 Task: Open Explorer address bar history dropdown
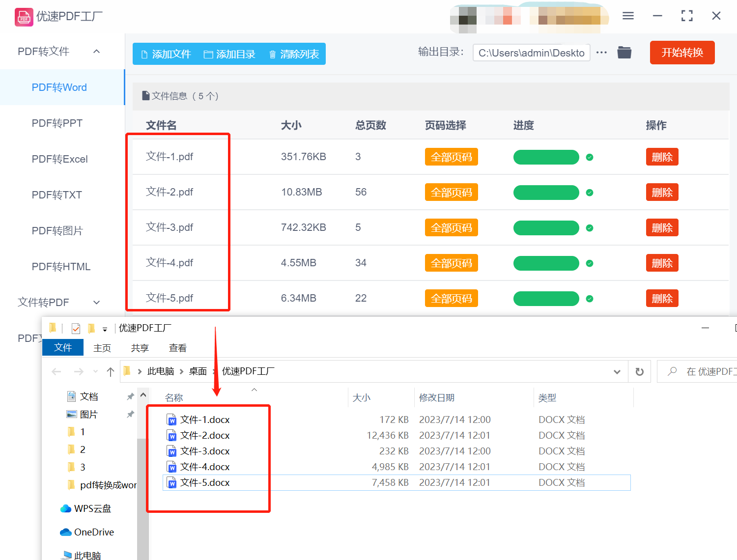coord(617,372)
